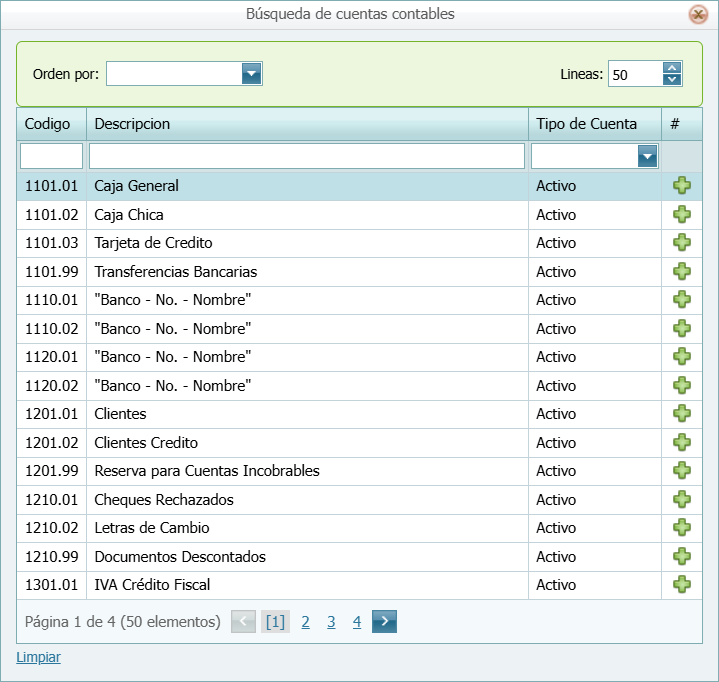Select the Tarjeta de Credito row
The height and width of the screenshot is (682, 719).
coord(360,243)
